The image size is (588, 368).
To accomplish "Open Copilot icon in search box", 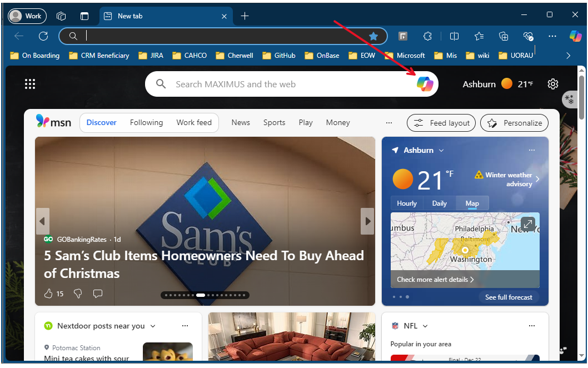I will (425, 83).
